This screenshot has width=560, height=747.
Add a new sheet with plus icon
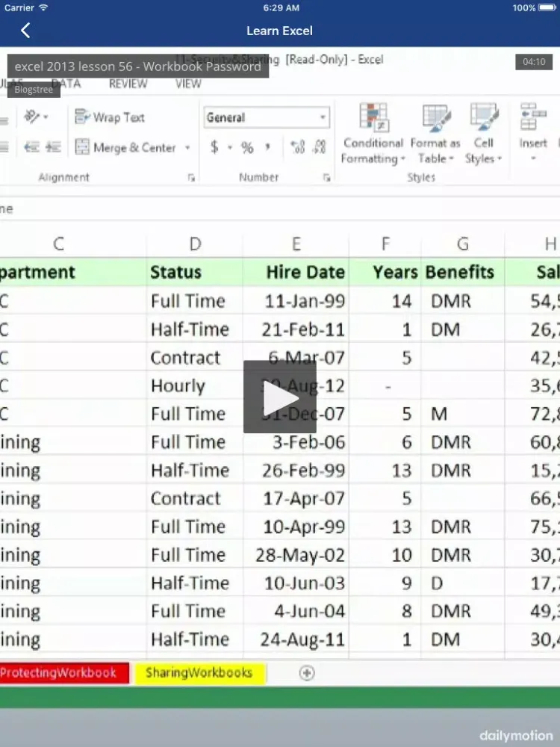[x=307, y=673]
